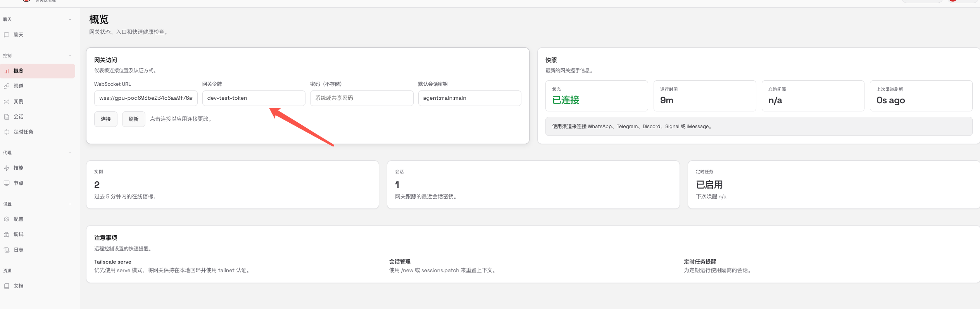980x309 pixels.
Task: Click the 节点 monitor icon
Action: point(7,183)
